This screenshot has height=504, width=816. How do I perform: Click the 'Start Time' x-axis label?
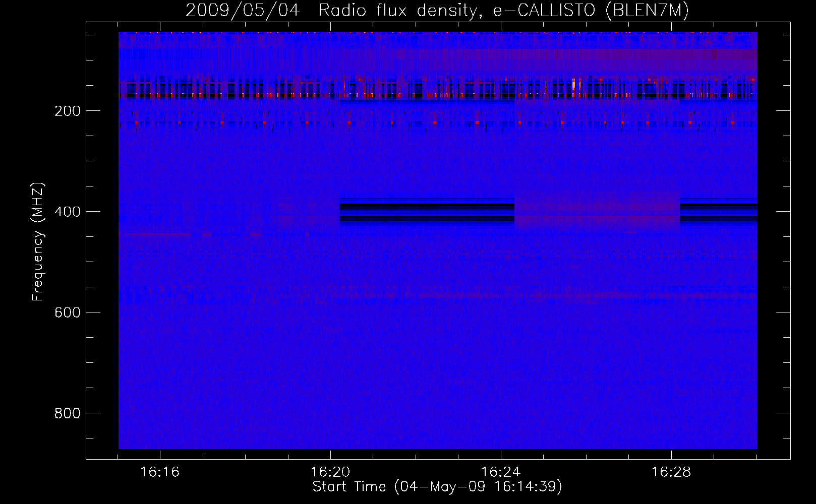coord(437,487)
